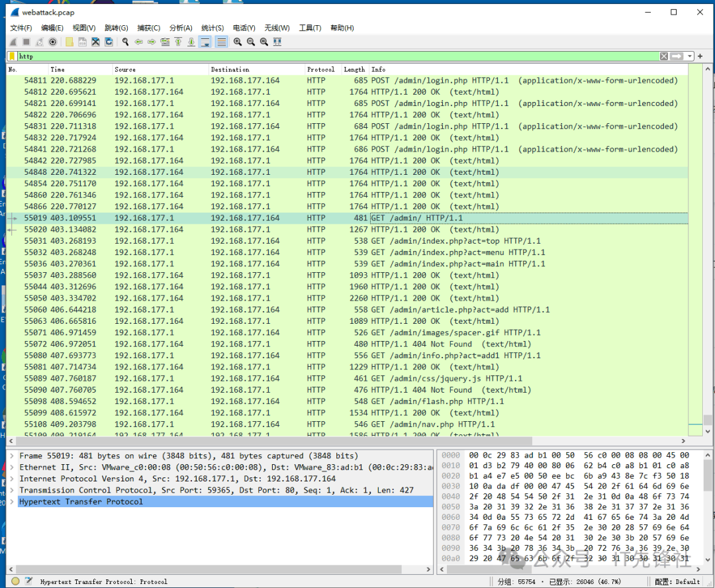The image size is (715, 588).
Task: Expand the Hypertext Transfer Protocol tree row
Action: click(x=13, y=502)
